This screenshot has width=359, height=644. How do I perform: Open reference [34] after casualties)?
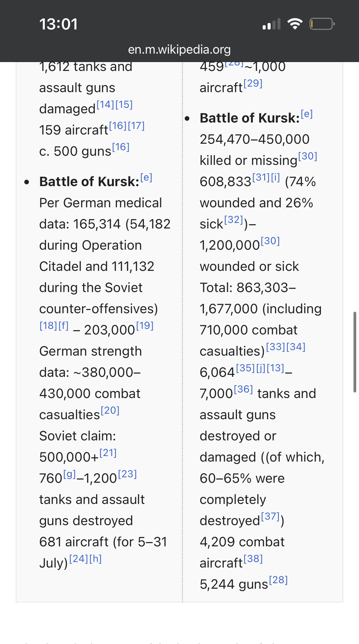pyautogui.click(x=296, y=347)
